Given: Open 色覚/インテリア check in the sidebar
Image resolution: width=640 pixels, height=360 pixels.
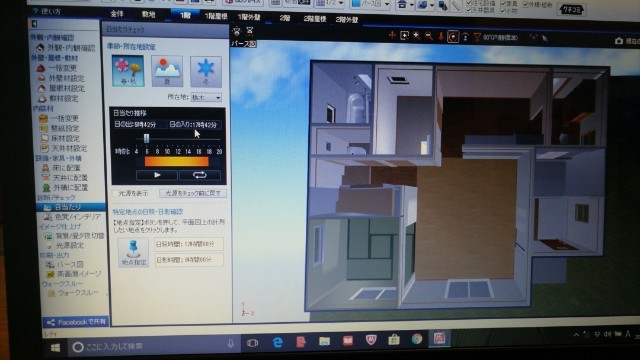Looking at the screenshot, I should [x=72, y=217].
